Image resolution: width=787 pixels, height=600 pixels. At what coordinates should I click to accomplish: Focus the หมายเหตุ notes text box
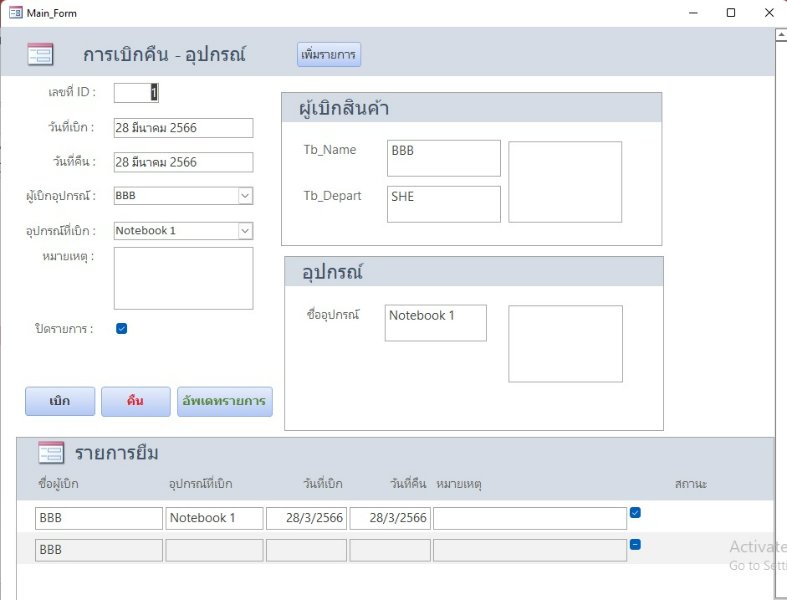point(183,278)
